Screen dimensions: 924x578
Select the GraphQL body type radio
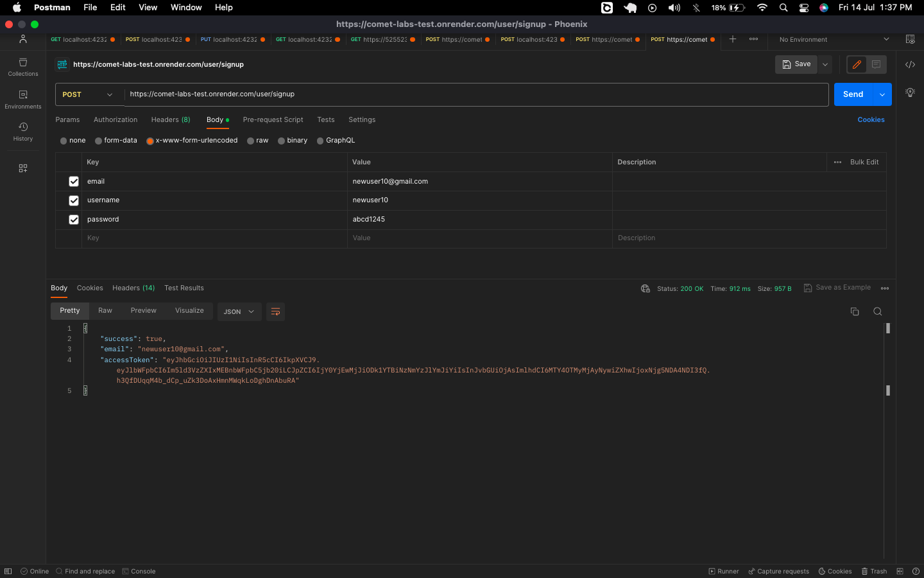[320, 141]
